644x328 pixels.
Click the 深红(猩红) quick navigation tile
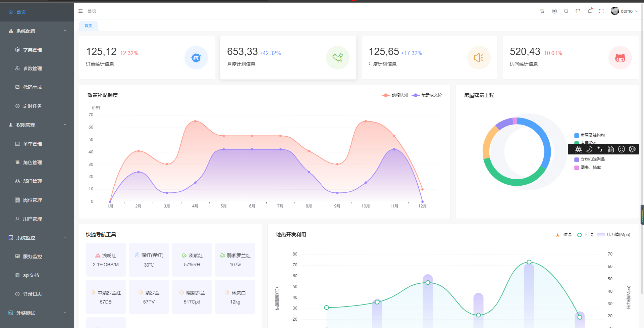149,260
